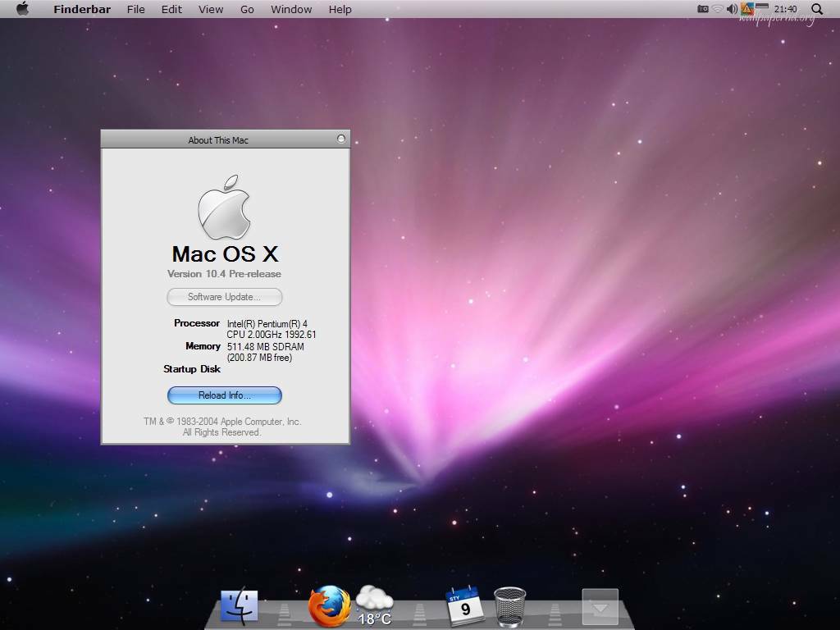This screenshot has height=630, width=840.
Task: Open the File menu
Action: 136,9
